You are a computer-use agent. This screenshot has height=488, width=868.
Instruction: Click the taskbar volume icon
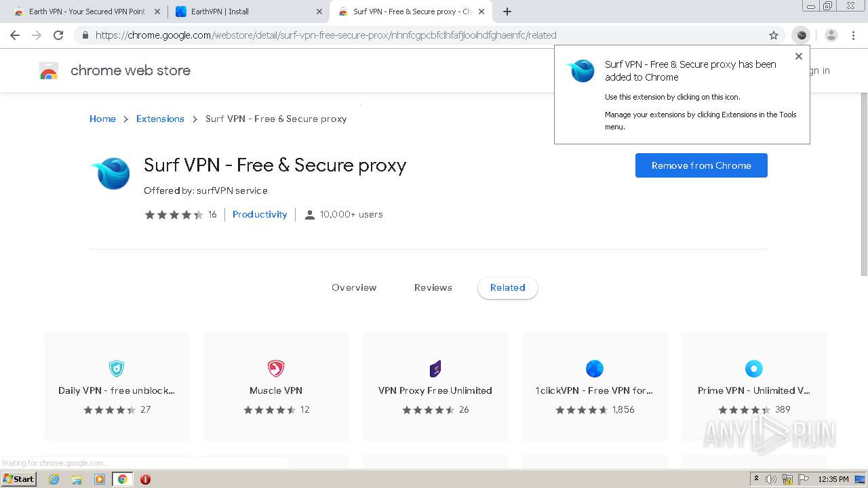pyautogui.click(x=771, y=479)
